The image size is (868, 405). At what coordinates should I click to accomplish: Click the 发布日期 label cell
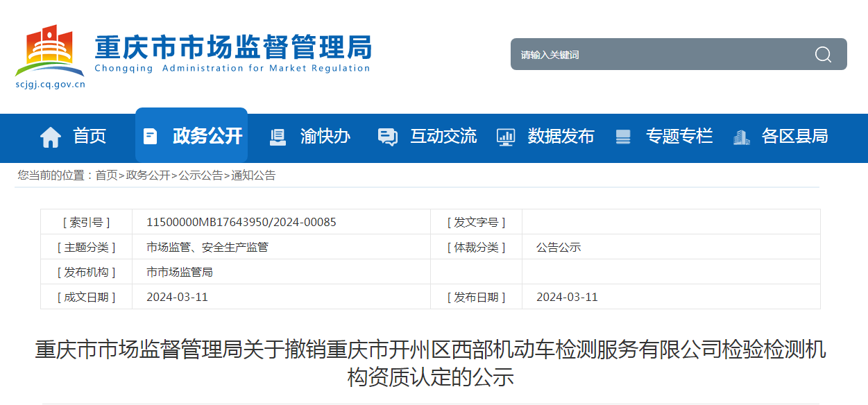(476, 297)
